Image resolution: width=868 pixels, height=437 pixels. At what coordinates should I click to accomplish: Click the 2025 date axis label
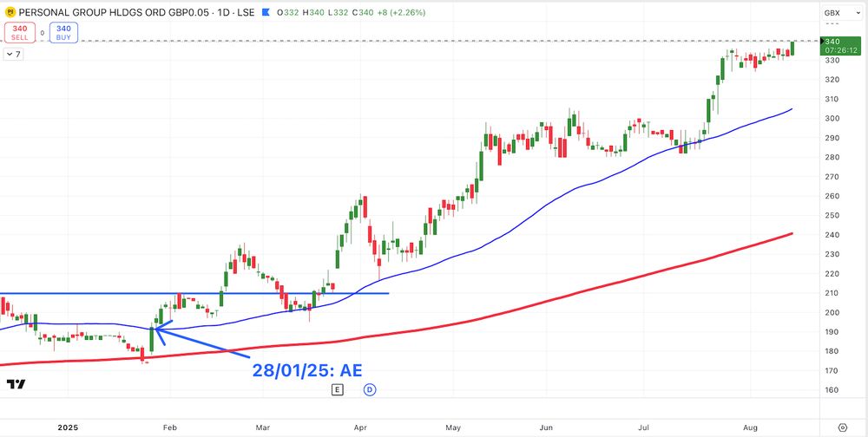coord(68,427)
